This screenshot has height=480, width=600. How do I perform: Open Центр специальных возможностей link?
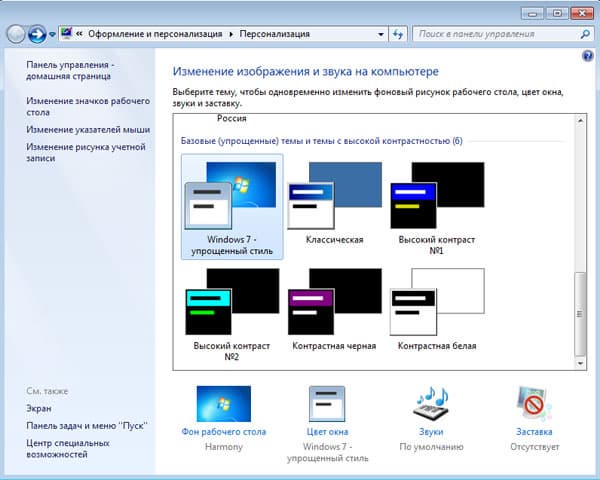tap(68, 449)
